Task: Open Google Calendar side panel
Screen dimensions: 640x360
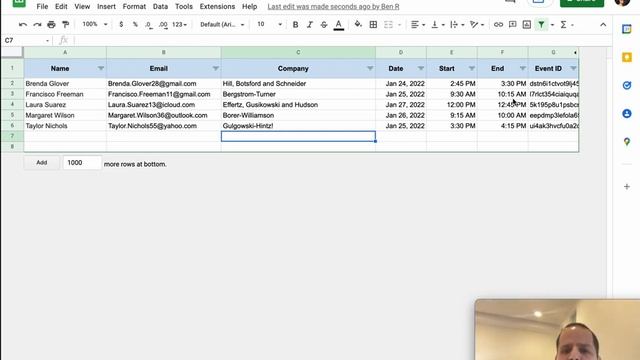Action: [627, 29]
